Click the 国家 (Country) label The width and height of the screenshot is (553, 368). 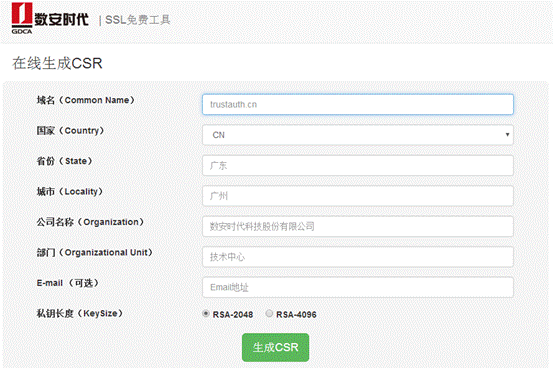tap(71, 131)
